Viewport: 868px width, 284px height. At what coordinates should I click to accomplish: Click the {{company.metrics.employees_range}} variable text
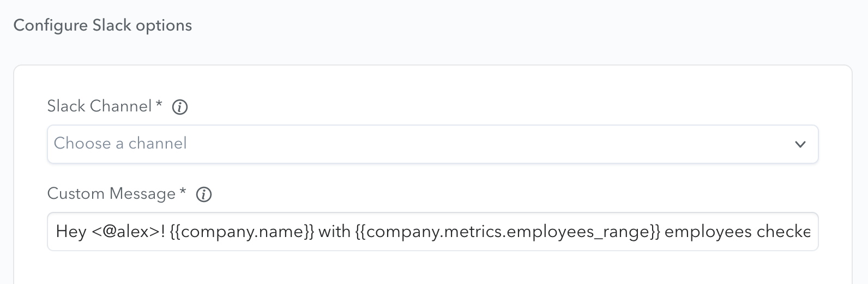[x=508, y=232]
